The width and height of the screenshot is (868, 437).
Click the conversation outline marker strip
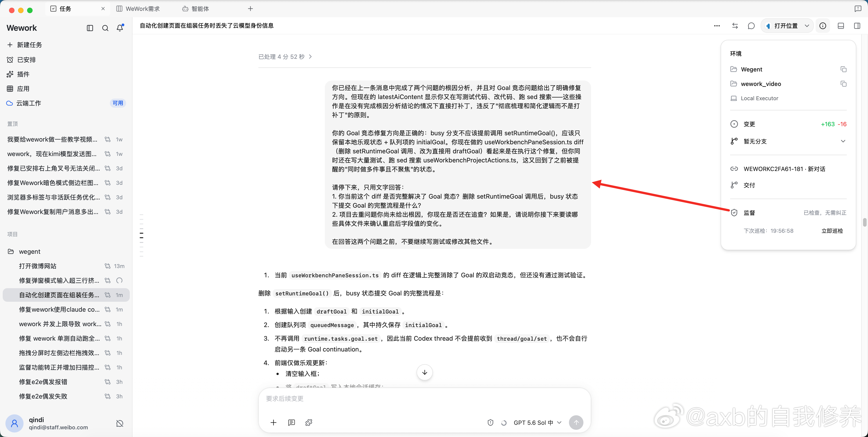point(142,235)
